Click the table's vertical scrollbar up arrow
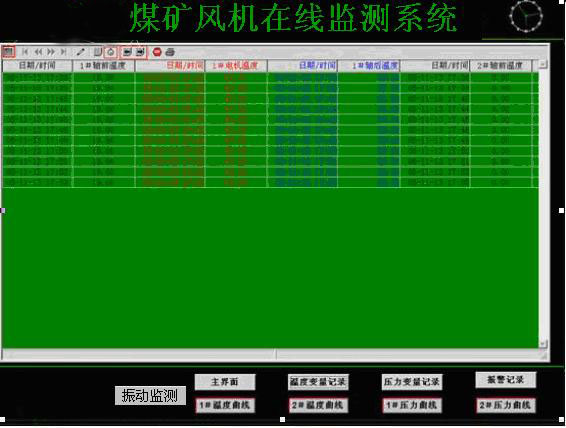Image resolution: width=566 pixels, height=428 pixels. [x=543, y=65]
